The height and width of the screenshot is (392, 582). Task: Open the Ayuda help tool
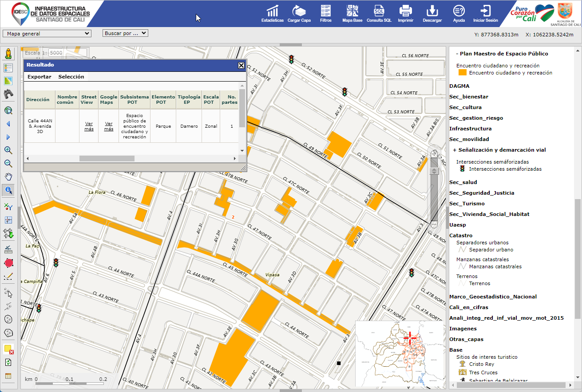(x=459, y=13)
